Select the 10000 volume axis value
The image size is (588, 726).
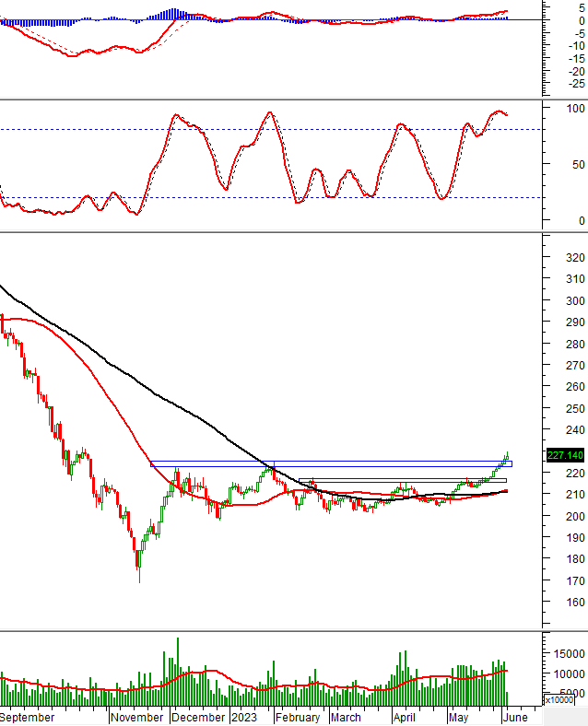(x=569, y=674)
